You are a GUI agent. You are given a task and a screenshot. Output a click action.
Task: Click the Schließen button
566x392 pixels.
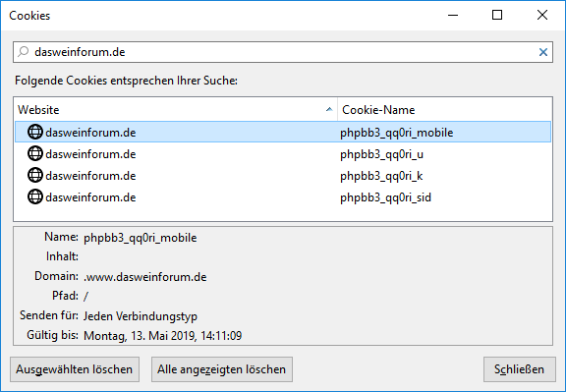(x=520, y=369)
